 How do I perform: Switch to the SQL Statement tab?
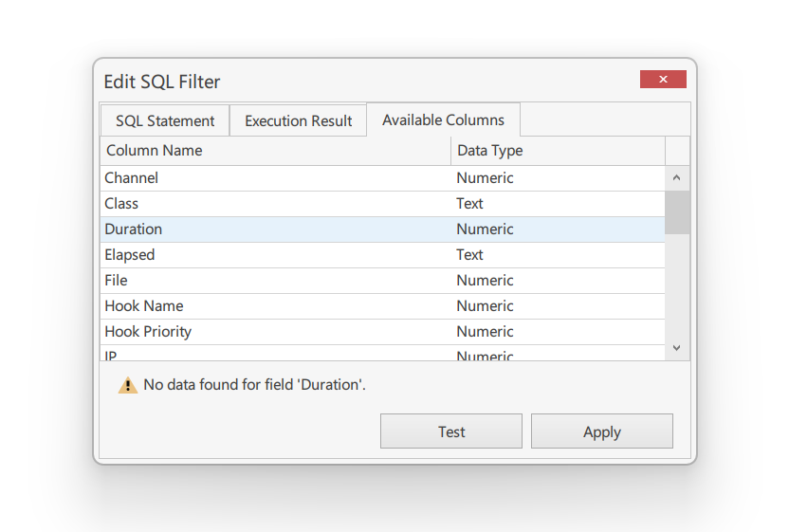[x=165, y=120]
